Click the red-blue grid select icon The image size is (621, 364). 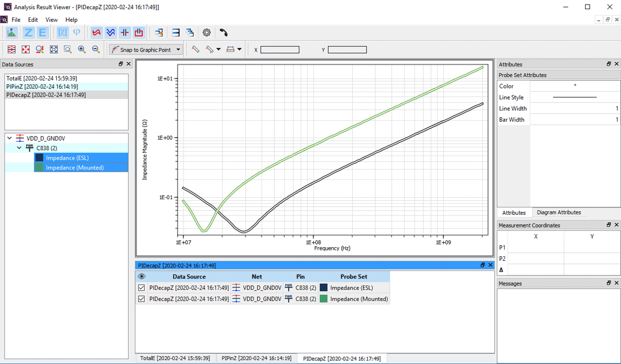[x=12, y=50]
